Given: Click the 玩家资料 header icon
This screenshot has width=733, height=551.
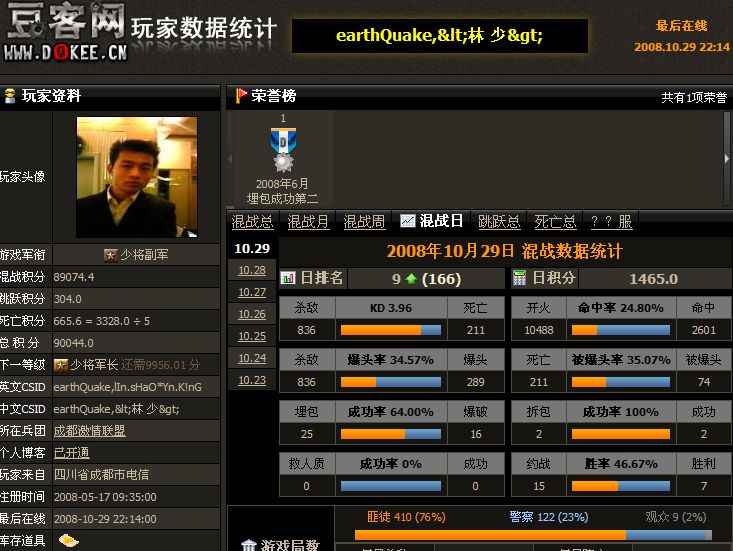Looking at the screenshot, I should coord(10,96).
